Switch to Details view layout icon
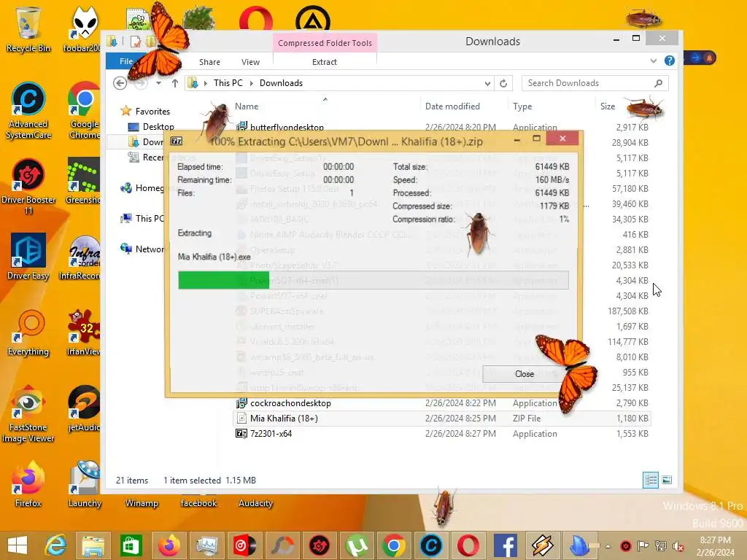The width and height of the screenshot is (747, 560). pos(651,480)
